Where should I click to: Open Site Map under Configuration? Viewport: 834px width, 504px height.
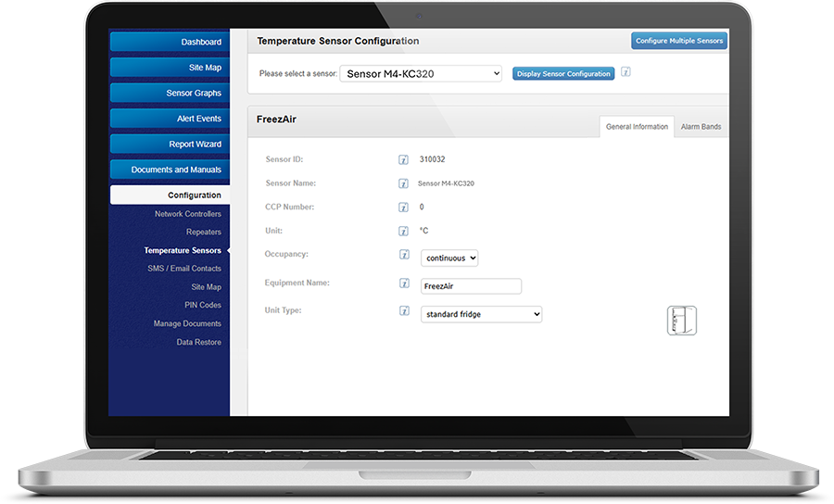point(207,287)
